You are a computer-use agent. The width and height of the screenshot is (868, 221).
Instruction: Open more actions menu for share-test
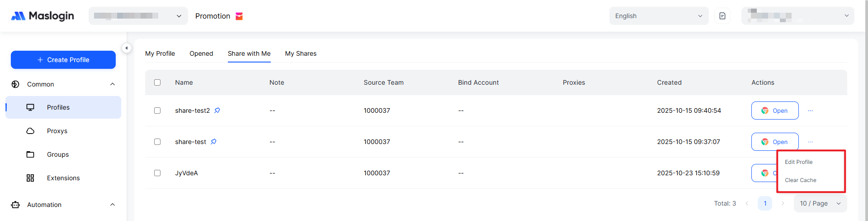tap(810, 142)
